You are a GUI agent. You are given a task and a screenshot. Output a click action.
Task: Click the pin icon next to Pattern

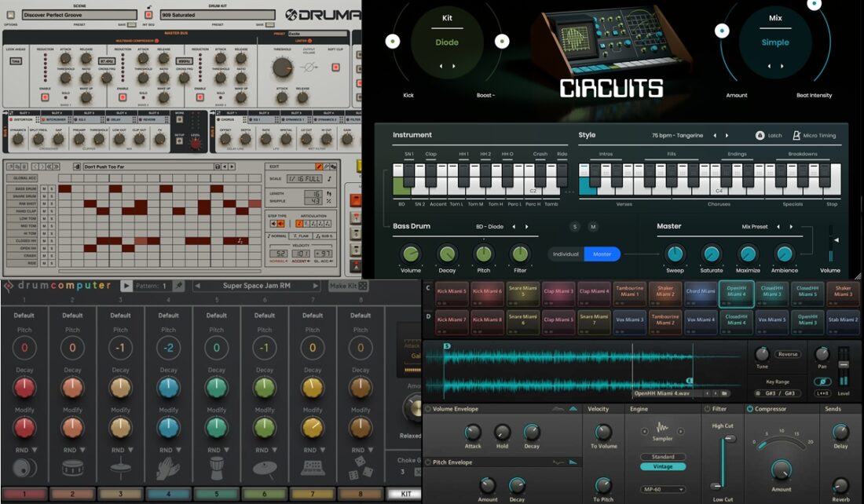click(178, 286)
